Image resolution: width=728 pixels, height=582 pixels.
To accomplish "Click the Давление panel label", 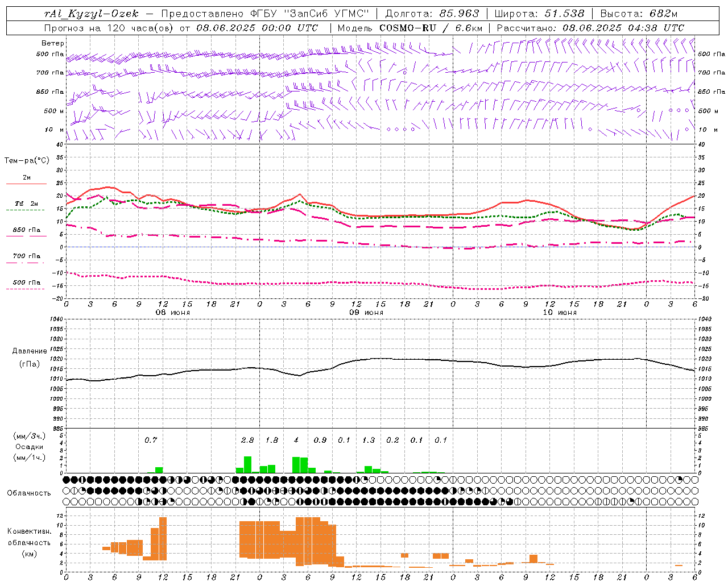I will click(30, 351).
